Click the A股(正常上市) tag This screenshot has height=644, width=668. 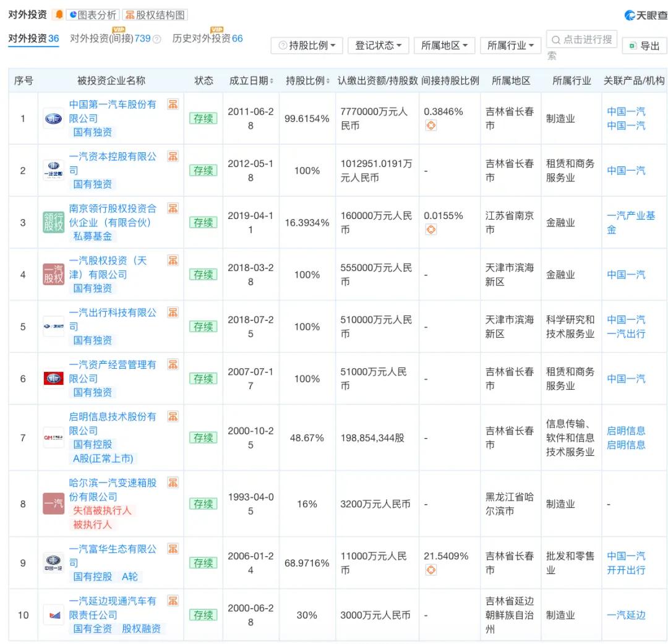103,458
